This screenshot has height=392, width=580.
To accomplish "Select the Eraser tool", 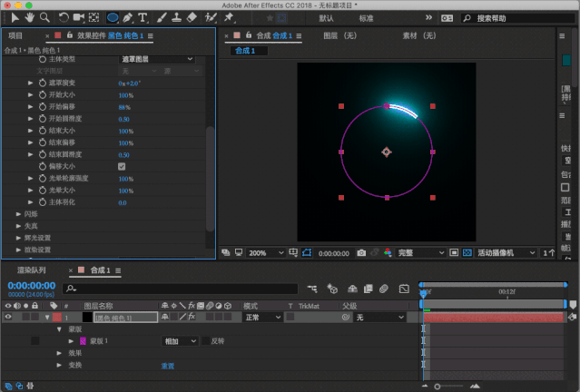I will click(x=192, y=17).
